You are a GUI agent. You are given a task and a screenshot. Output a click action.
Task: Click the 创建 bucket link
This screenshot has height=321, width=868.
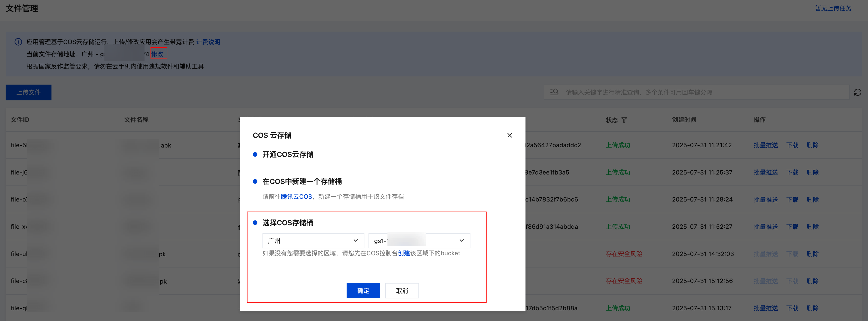[x=404, y=253]
